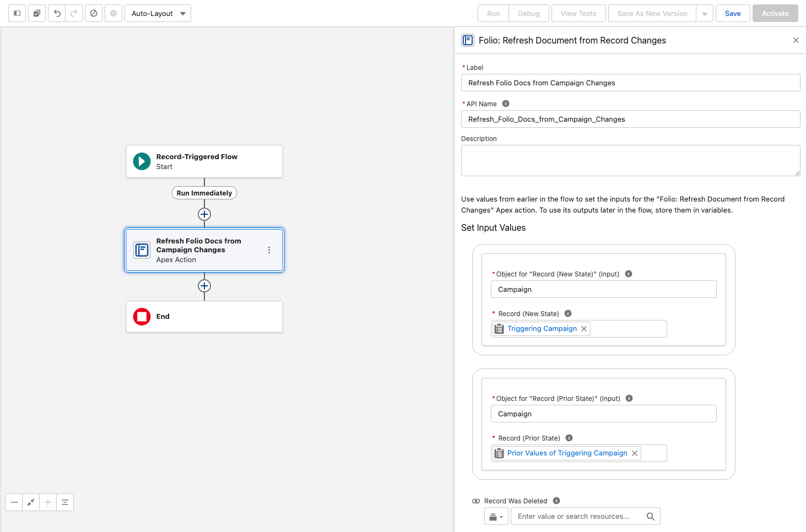Select the End node
The height and width of the screenshot is (532, 806).
[204, 317]
